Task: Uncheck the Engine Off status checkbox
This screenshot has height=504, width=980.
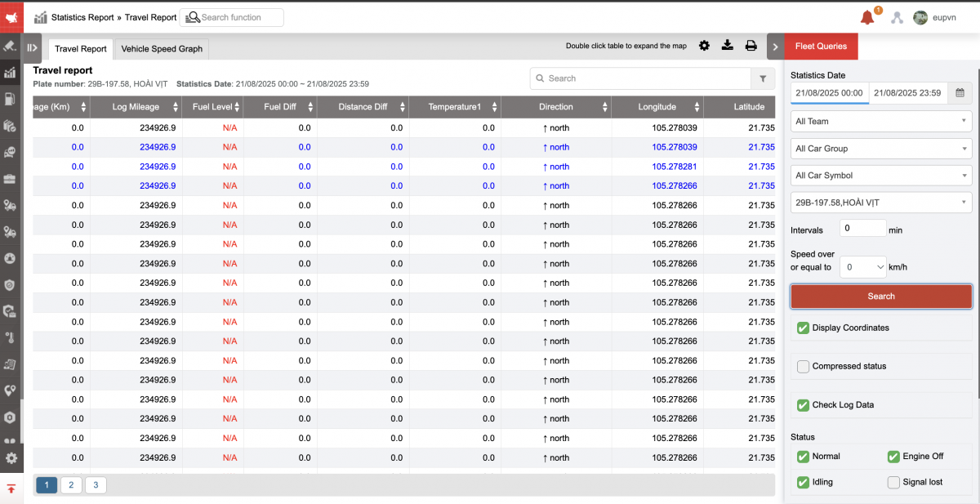Action: click(x=893, y=457)
